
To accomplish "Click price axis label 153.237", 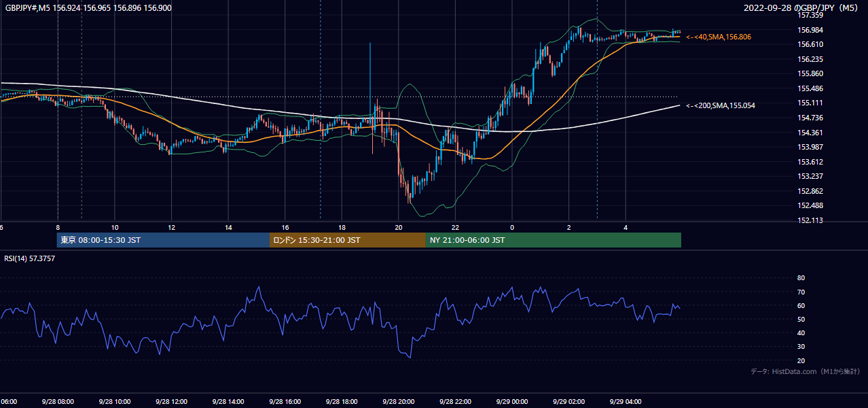I will point(811,176).
